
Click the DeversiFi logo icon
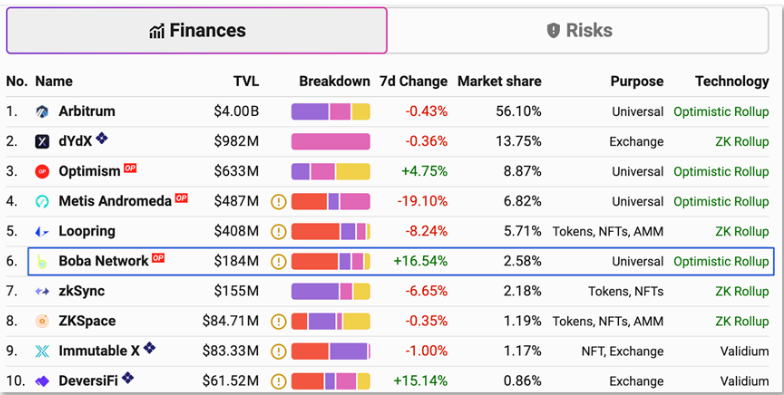(x=42, y=382)
